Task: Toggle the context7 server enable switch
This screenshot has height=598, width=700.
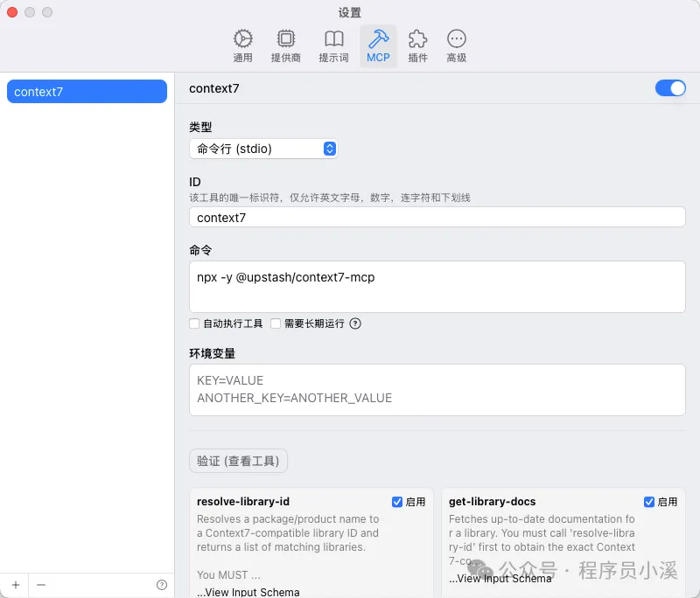Action: click(670, 88)
